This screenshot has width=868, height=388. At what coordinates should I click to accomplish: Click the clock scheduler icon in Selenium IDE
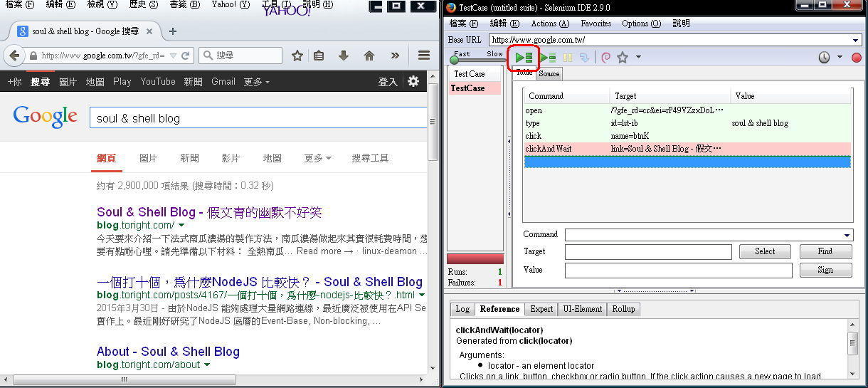point(824,58)
